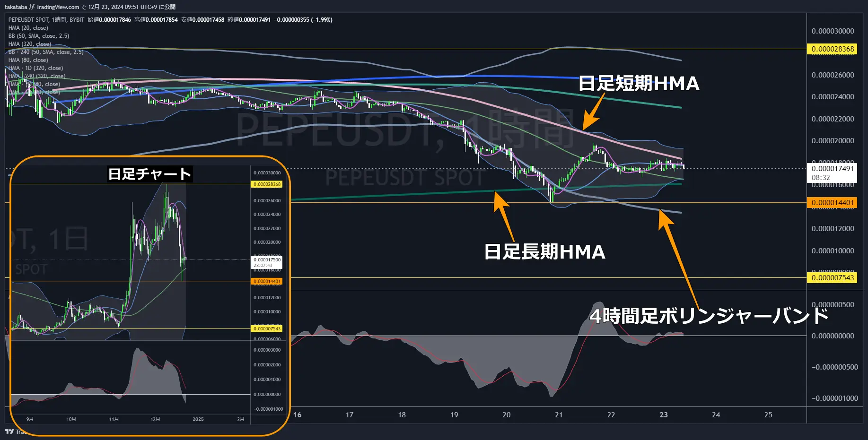Image resolution: width=868 pixels, height=440 pixels.
Task: Click 0.000010000 on the main price axis
Action: click(x=833, y=251)
